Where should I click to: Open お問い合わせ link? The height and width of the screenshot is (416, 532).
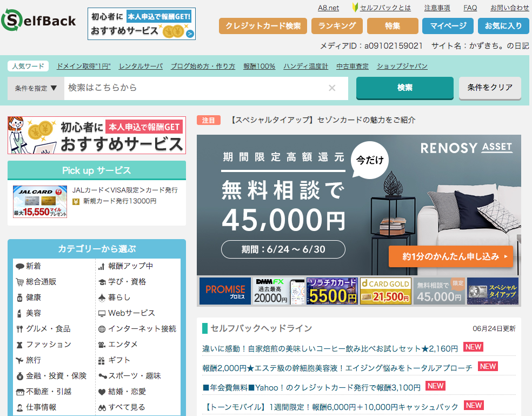(510, 8)
